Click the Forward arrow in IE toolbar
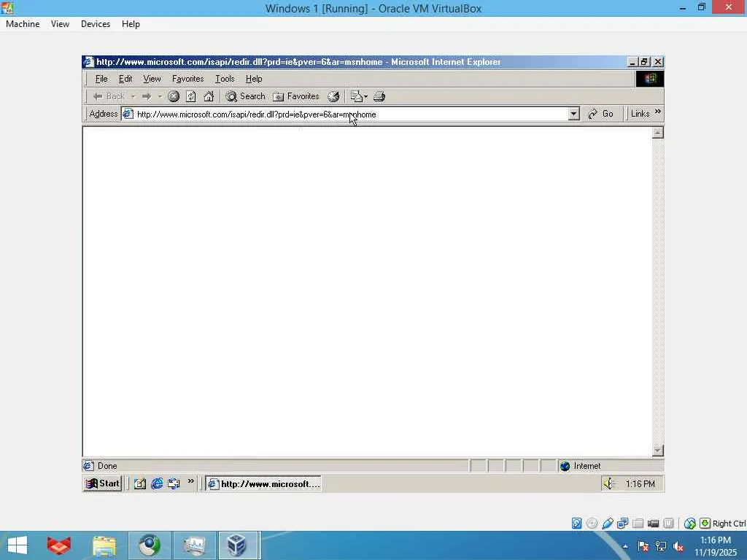Screen dimensions: 747x560 (146, 97)
